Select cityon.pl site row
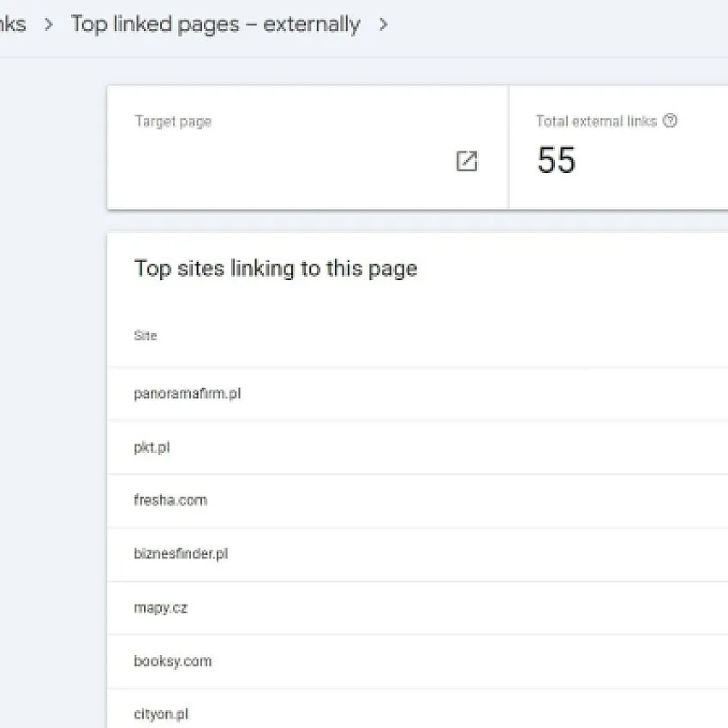This screenshot has height=728, width=728. click(x=417, y=708)
